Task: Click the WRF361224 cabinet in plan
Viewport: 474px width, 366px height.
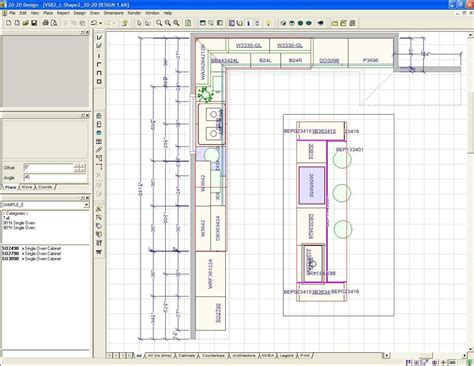Action: [x=210, y=274]
